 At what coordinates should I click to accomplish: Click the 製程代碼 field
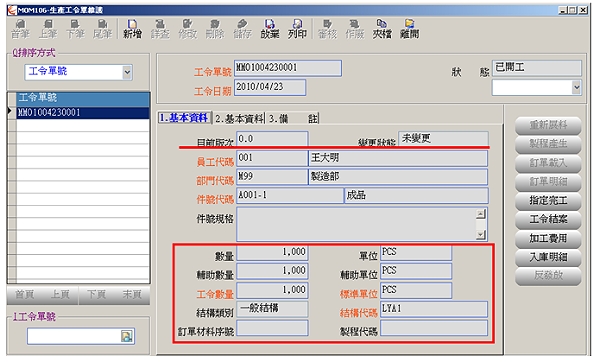(434, 328)
